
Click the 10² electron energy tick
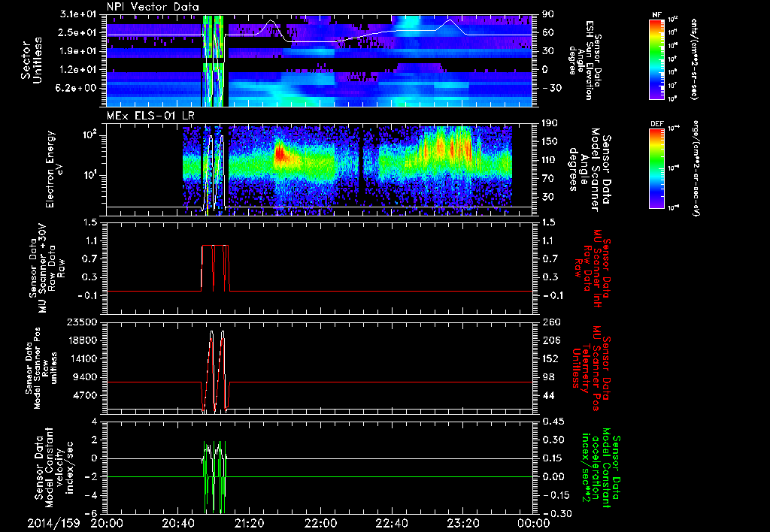pyautogui.click(x=90, y=135)
